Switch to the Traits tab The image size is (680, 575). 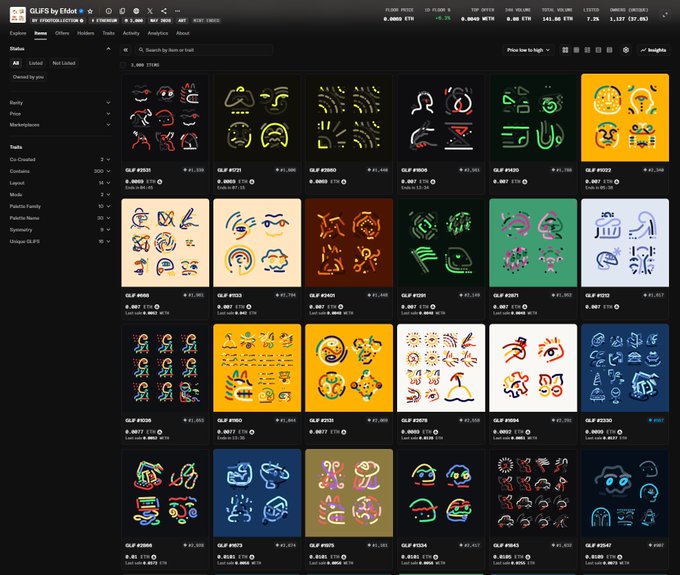coord(108,33)
